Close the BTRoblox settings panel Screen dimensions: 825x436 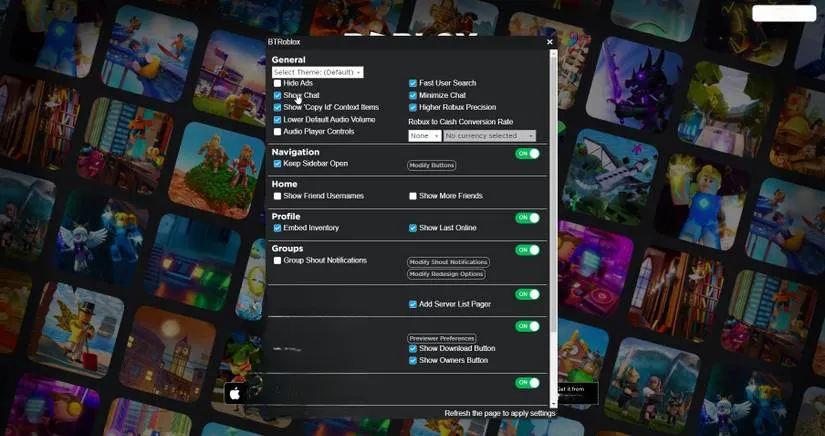pyautogui.click(x=550, y=42)
